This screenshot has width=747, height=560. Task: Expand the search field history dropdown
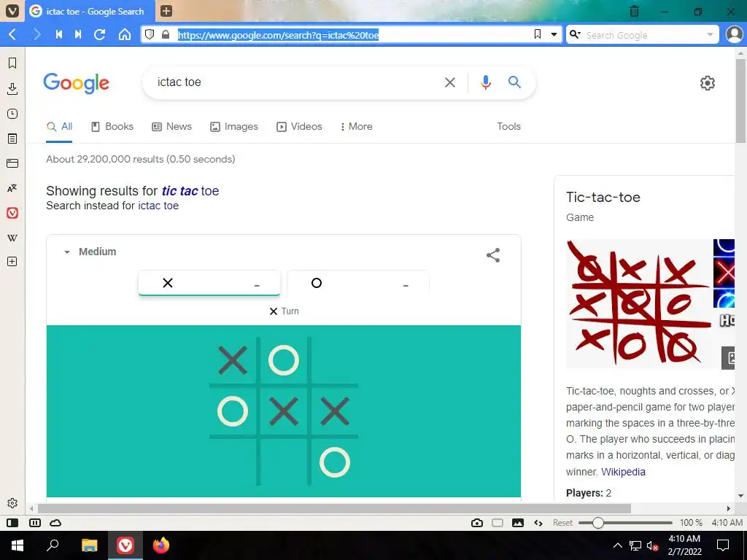710,34
